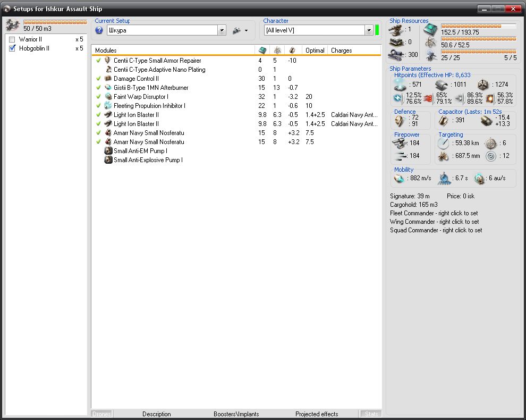Screen dimensions: 526x420
Task: Open the Boosters\Implants tab
Action: [236, 414]
